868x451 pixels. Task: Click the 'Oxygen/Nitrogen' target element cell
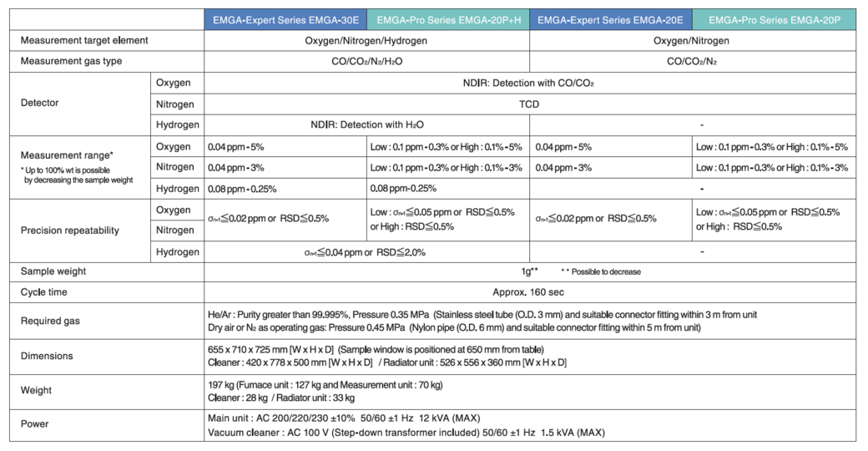[691, 41]
